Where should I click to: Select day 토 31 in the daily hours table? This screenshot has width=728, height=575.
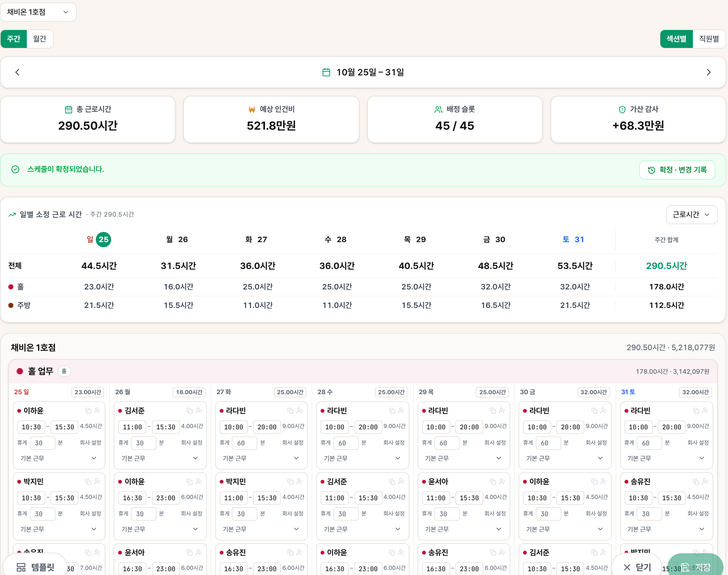[x=573, y=240]
